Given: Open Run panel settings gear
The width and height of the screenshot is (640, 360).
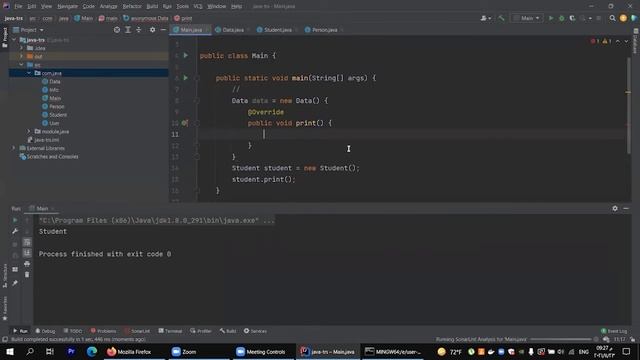Looking at the screenshot, I should point(615,208).
